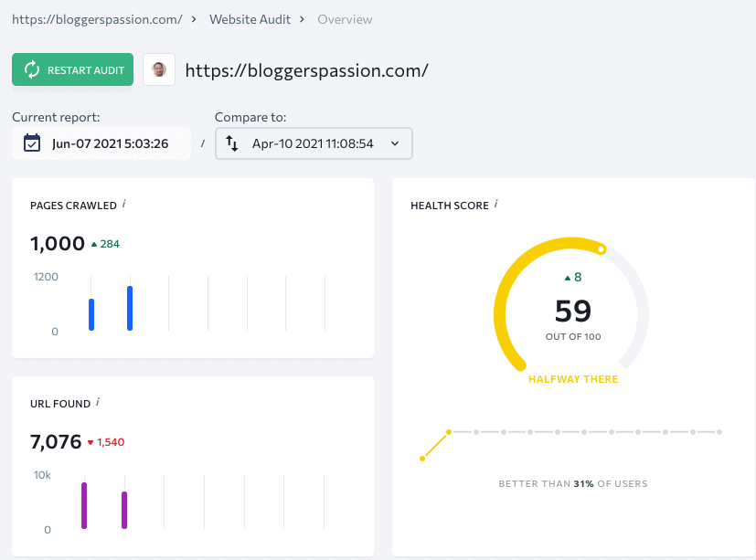This screenshot has height=560, width=756.
Task: Click the first yellow point of health trend line
Action: pos(422,459)
